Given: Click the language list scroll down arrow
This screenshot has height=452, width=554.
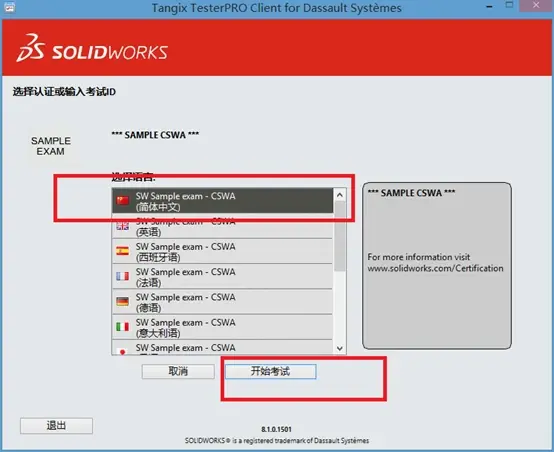Looking at the screenshot, I should [x=340, y=348].
